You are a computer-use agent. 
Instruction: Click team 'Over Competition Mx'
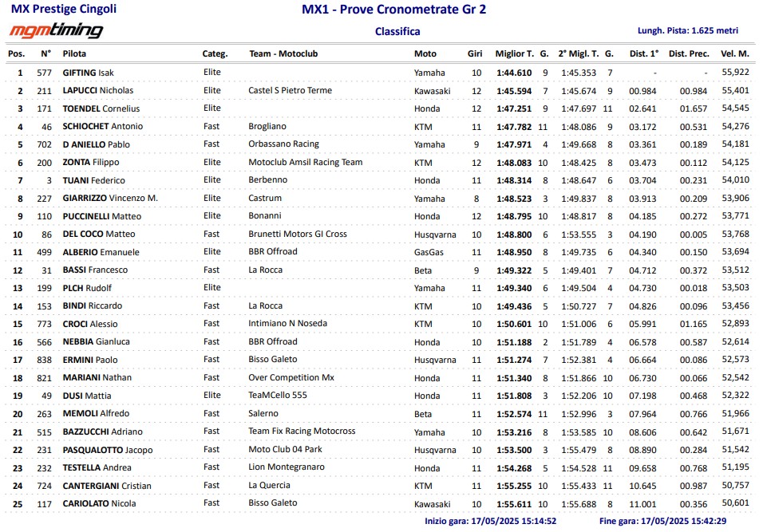(291, 378)
